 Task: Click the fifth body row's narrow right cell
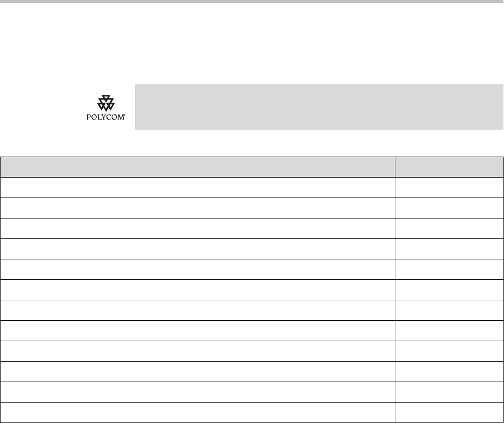tap(449, 269)
